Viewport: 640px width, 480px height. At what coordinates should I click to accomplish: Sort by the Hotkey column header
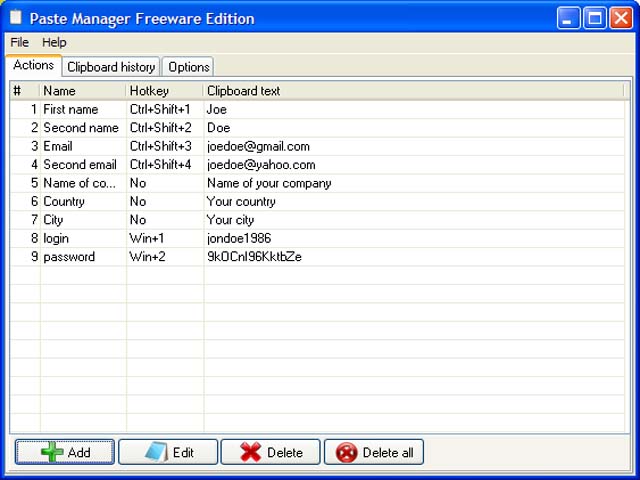coord(164,91)
